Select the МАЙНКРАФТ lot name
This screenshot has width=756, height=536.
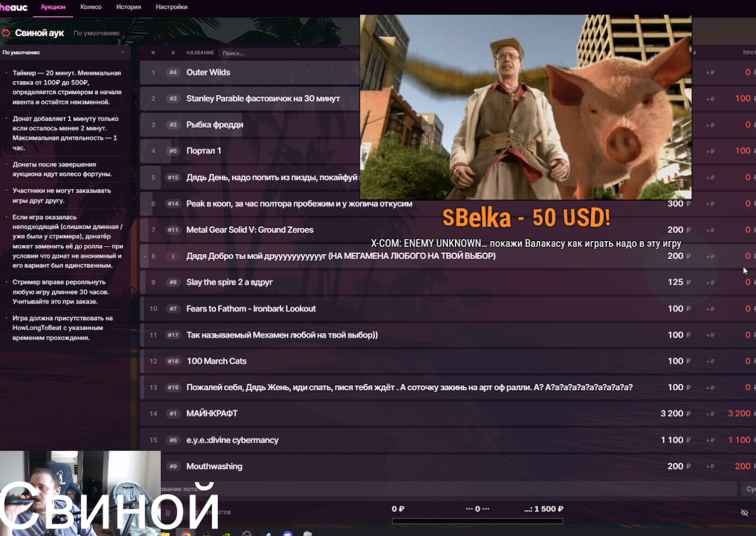point(212,413)
